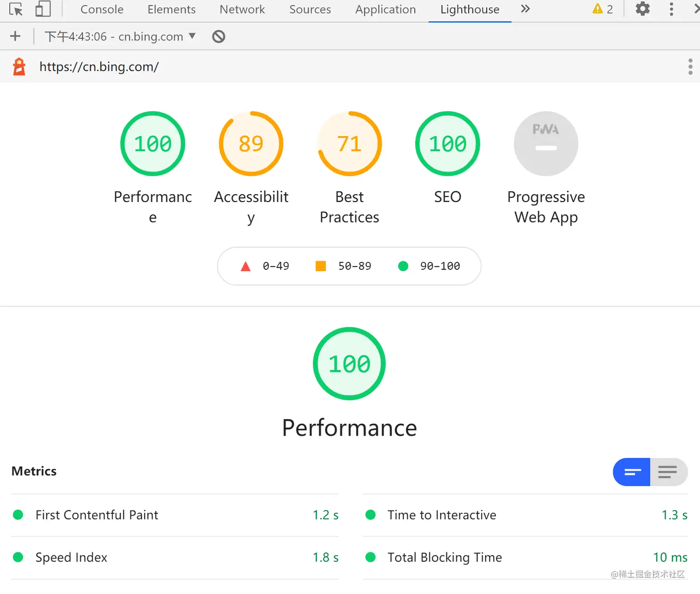Viewport: 700px width, 594px height.
Task: Add a new Lighthouse report with plus icon
Action: tap(15, 37)
